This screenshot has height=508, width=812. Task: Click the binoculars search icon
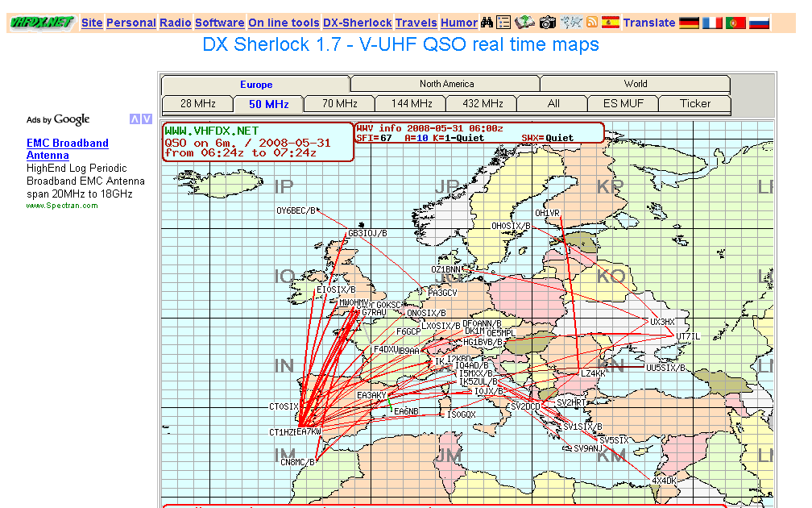pyautogui.click(x=487, y=23)
